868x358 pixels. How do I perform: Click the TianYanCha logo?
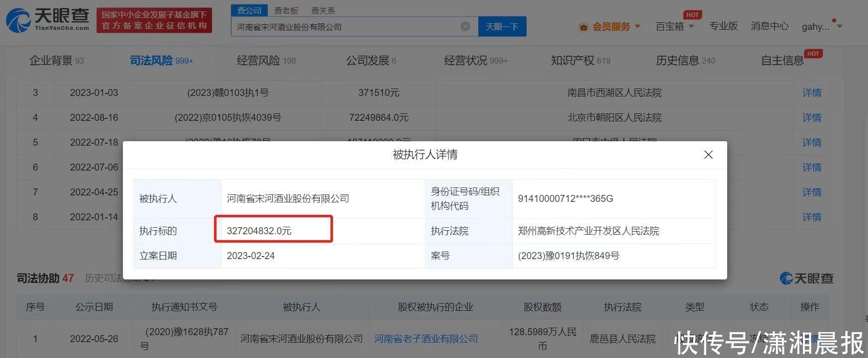[x=48, y=20]
